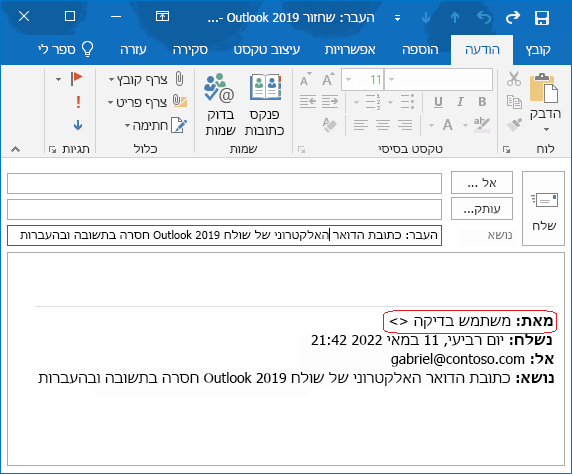Viewport: 572px width, 474px height.
Task: Open the Customize Quick Access Toolbar dropdown
Action: [397, 18]
